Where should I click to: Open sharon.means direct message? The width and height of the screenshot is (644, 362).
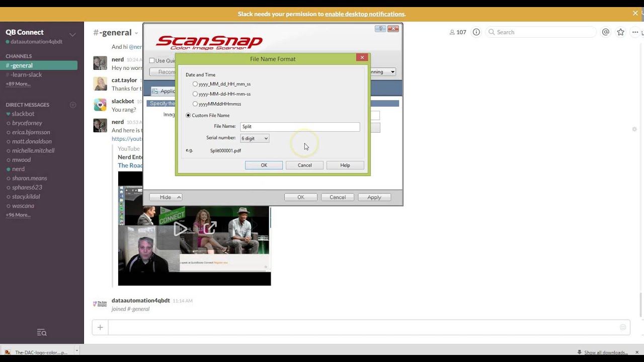30,178
